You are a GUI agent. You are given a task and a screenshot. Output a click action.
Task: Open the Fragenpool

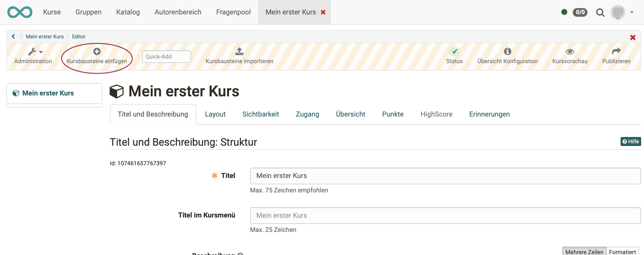pyautogui.click(x=233, y=12)
